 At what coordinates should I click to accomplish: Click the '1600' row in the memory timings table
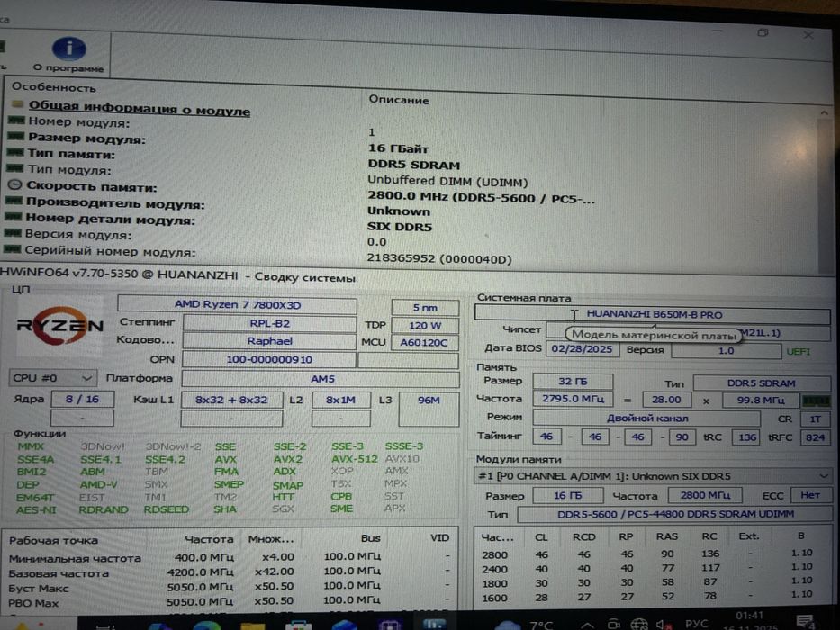pyautogui.click(x=646, y=596)
